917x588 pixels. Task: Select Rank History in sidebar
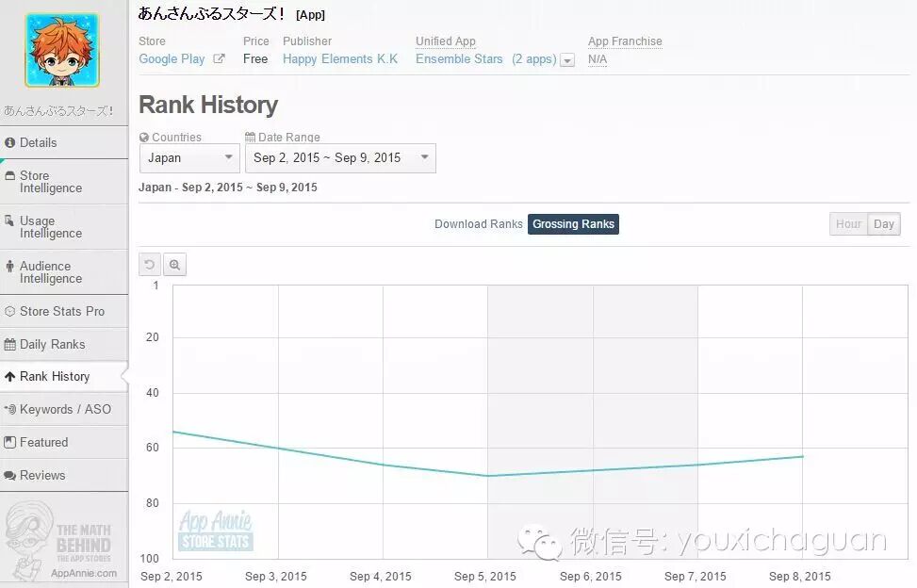click(64, 376)
